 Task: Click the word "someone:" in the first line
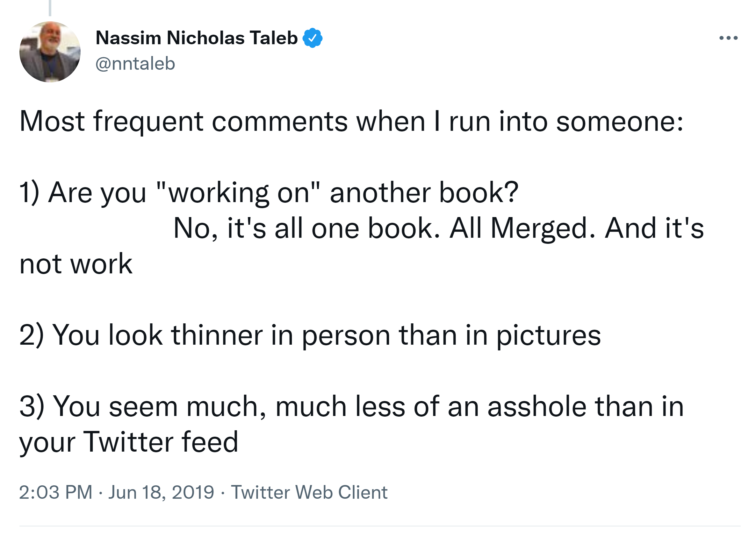(x=620, y=122)
